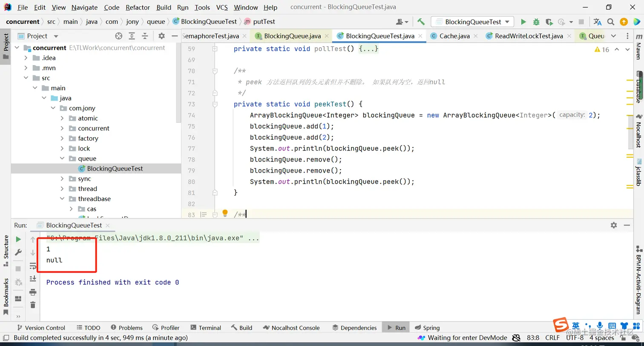Viewport: 644px width, 346px height.
Task: Build the project with the hammer icon
Action: coord(421,22)
